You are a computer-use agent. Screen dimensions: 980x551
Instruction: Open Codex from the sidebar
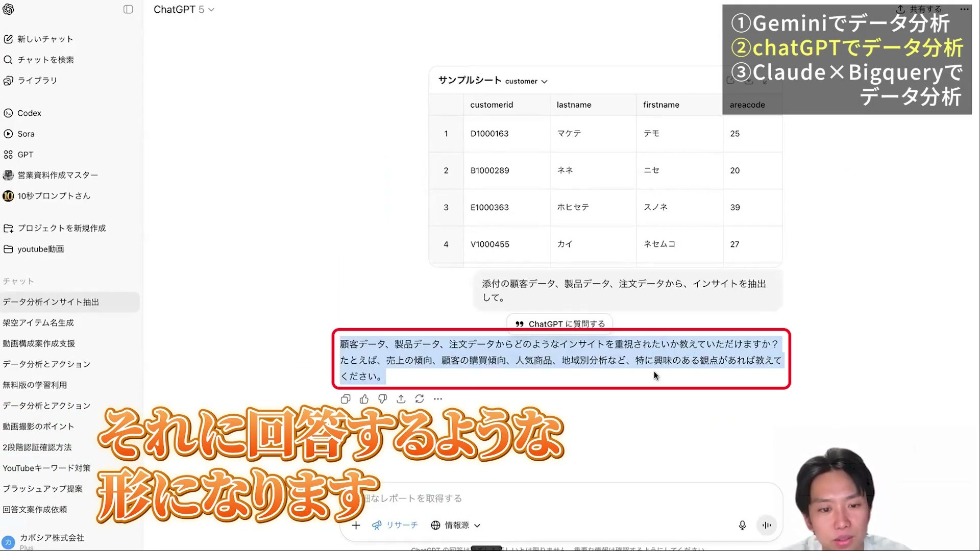[23, 113]
